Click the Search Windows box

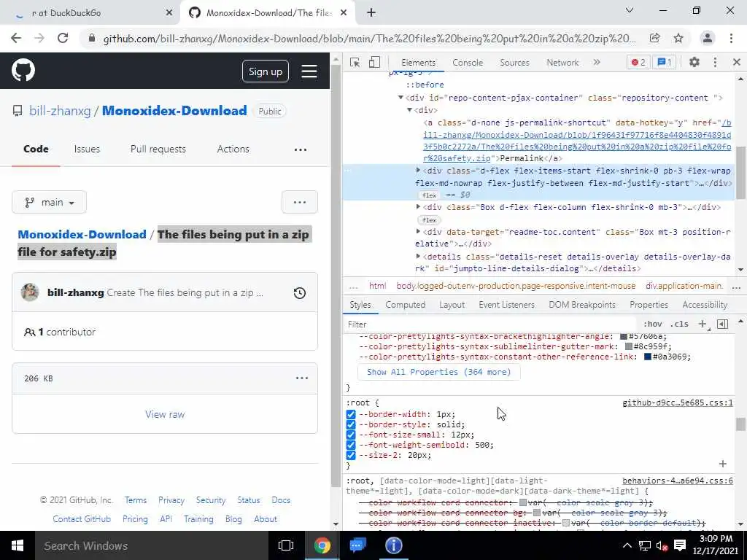click(151, 545)
